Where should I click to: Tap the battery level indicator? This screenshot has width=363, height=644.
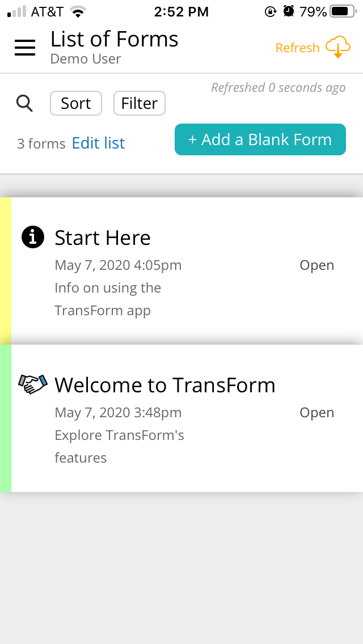(341, 10)
